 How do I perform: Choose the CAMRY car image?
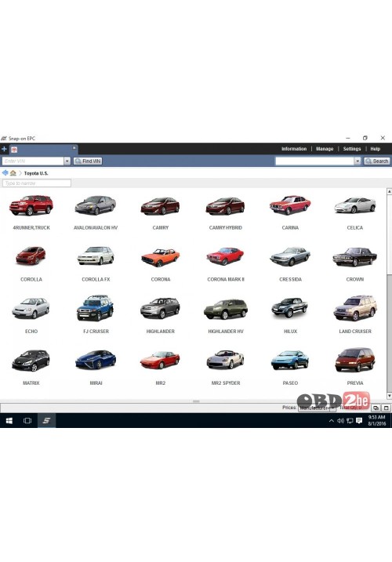point(160,206)
